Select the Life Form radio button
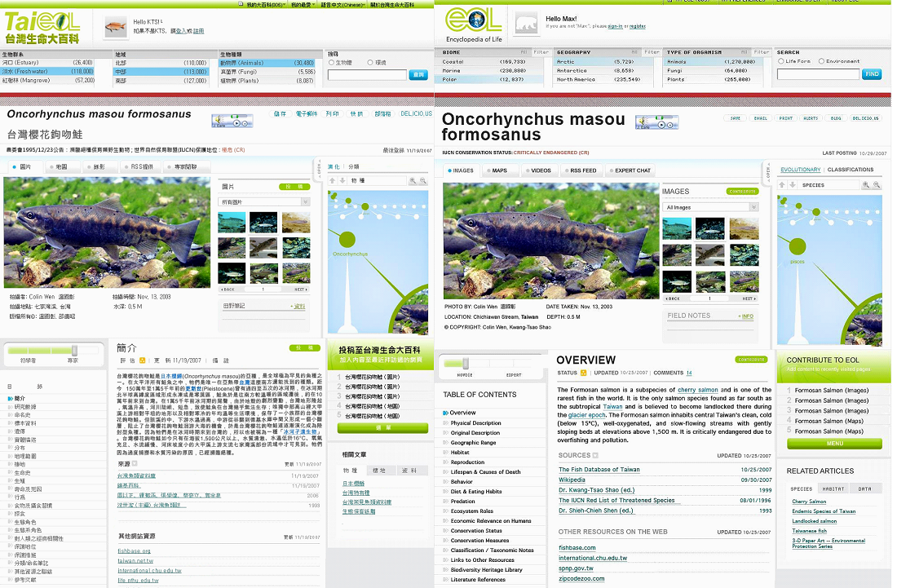Viewport: 897px width, 588px height. pyautogui.click(x=781, y=61)
